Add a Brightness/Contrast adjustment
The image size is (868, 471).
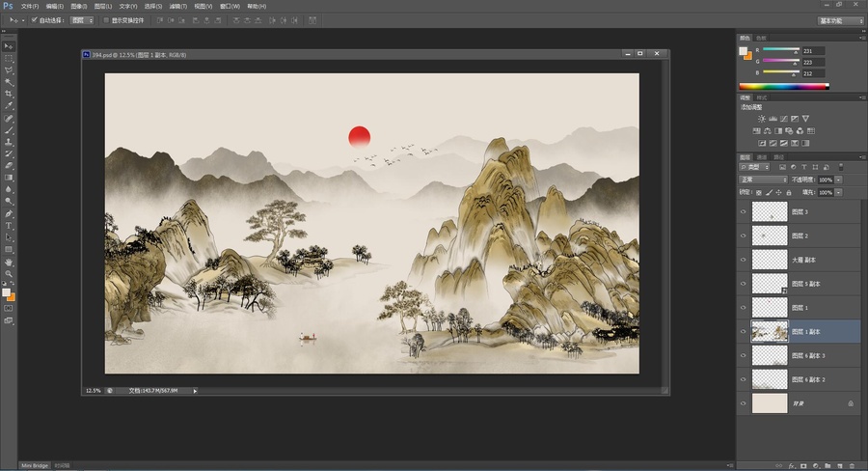[762, 119]
